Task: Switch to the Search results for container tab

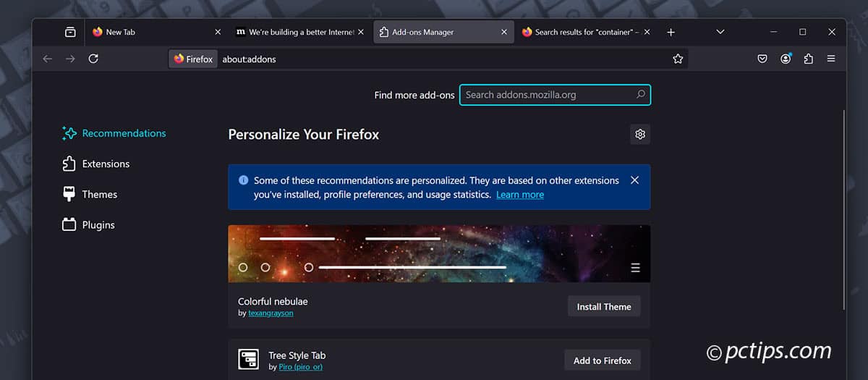Action: (584, 32)
